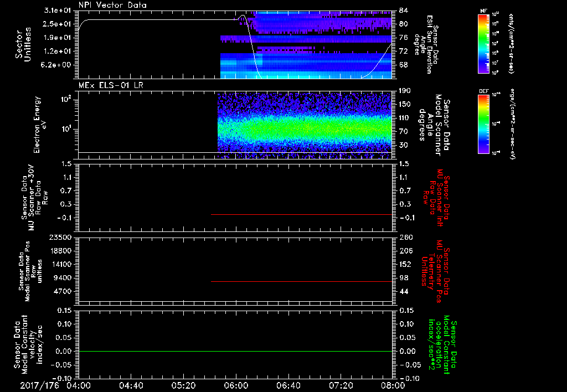This screenshot has height=392, width=567.
Task: Click the '190' scanner angle tick value
Action: (405, 91)
